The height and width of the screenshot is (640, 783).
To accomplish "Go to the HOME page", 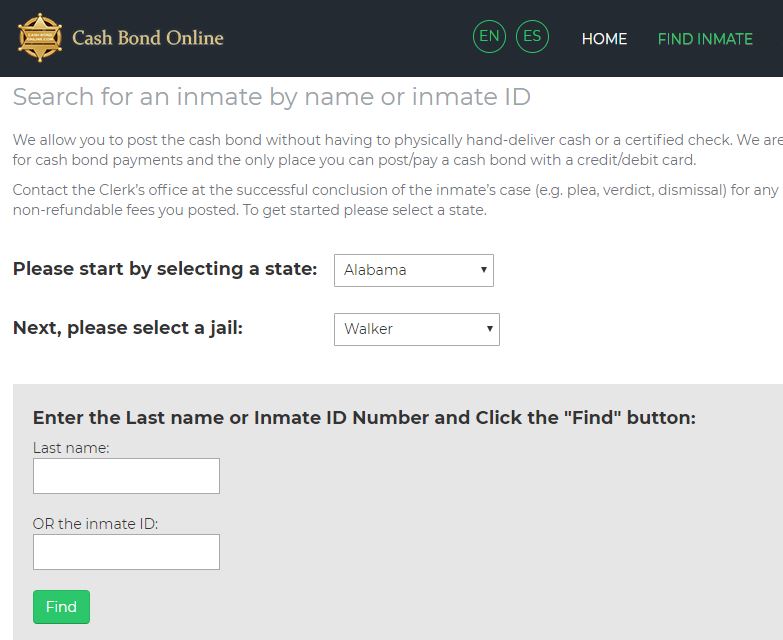I will tap(604, 39).
